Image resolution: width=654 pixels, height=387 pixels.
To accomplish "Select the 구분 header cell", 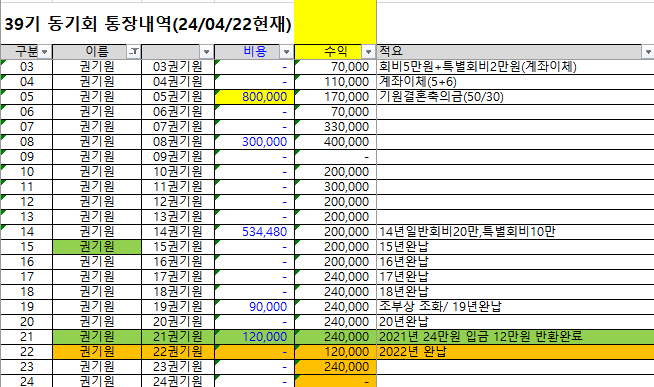I will tap(26, 52).
